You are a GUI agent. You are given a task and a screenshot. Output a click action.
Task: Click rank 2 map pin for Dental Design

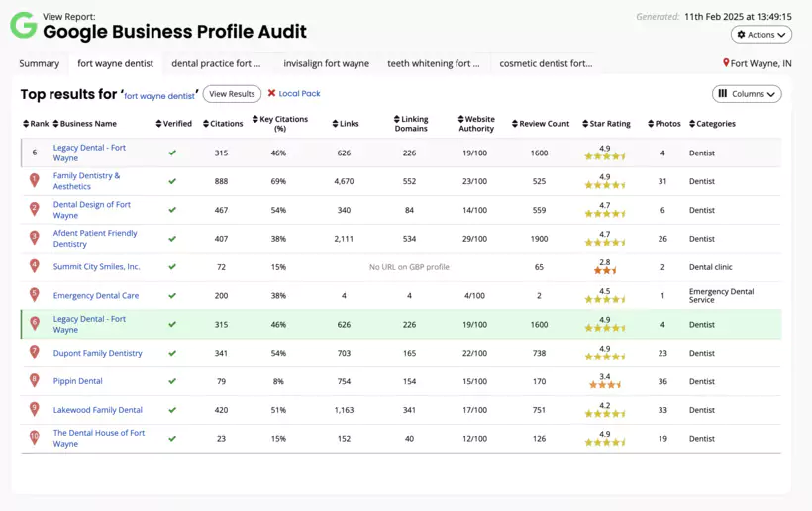click(x=35, y=209)
